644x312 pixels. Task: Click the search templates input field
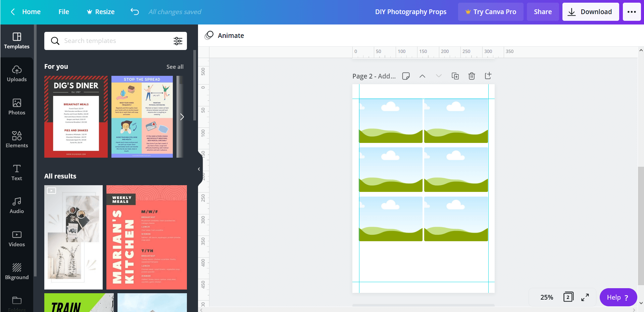[x=111, y=41]
